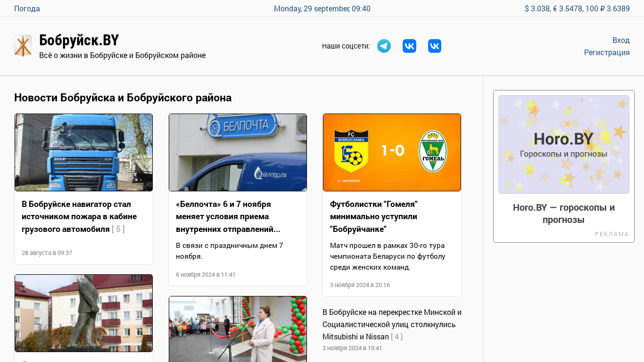644x362 pixels.
Task: Open the Погода weather link
Action: pyautogui.click(x=27, y=8)
